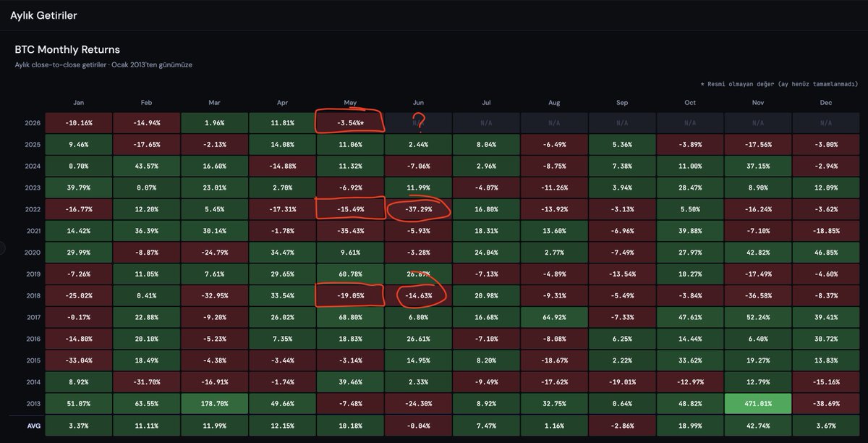Screen dimensions: 868x443
Task: Select the Jan column header
Action: pyautogui.click(x=78, y=103)
